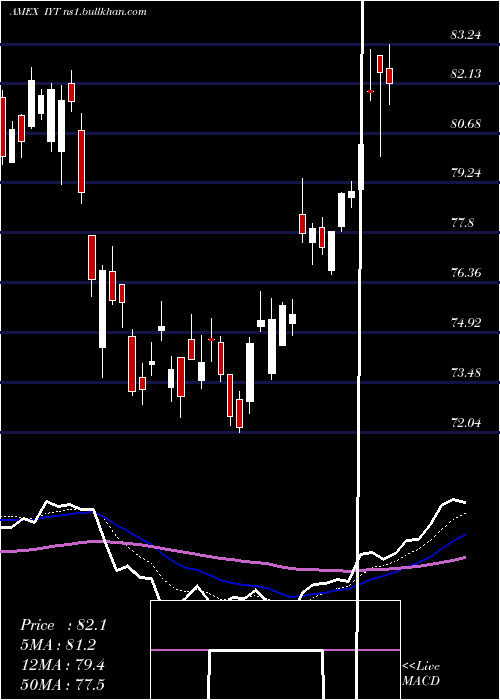Select the 80.68 price axis label
This screenshot has width=500, height=700.
click(x=466, y=123)
